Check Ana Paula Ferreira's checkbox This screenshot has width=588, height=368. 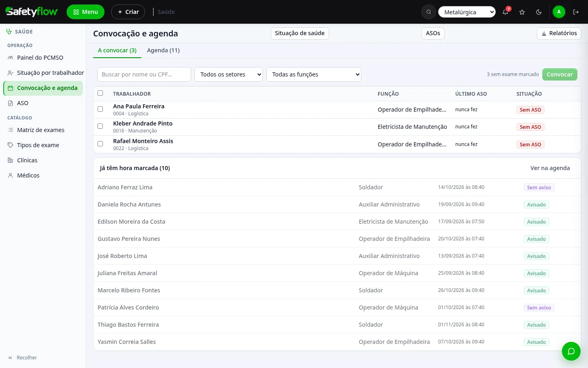[x=100, y=109]
